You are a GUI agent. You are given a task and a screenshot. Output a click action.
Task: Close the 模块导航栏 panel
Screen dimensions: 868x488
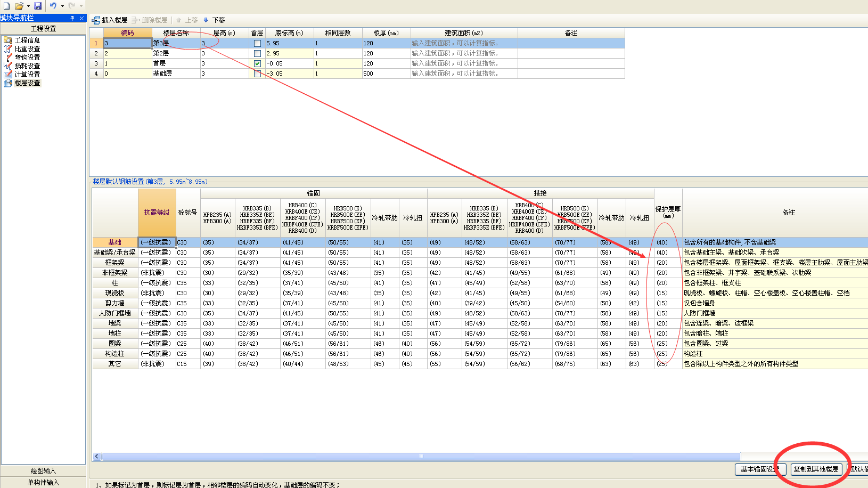click(x=81, y=18)
